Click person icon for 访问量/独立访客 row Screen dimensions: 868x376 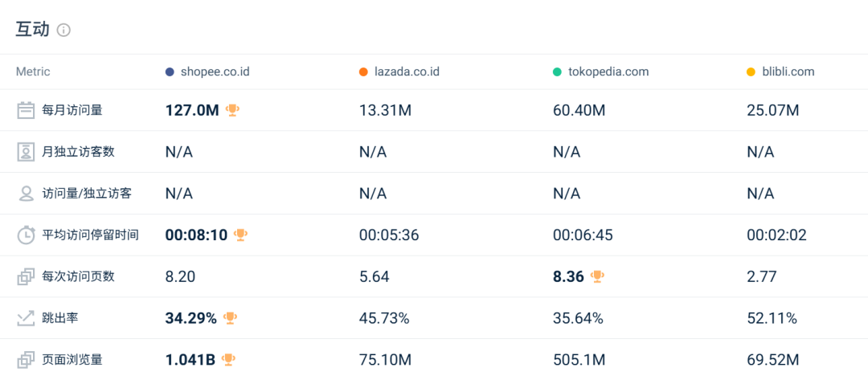click(26, 194)
